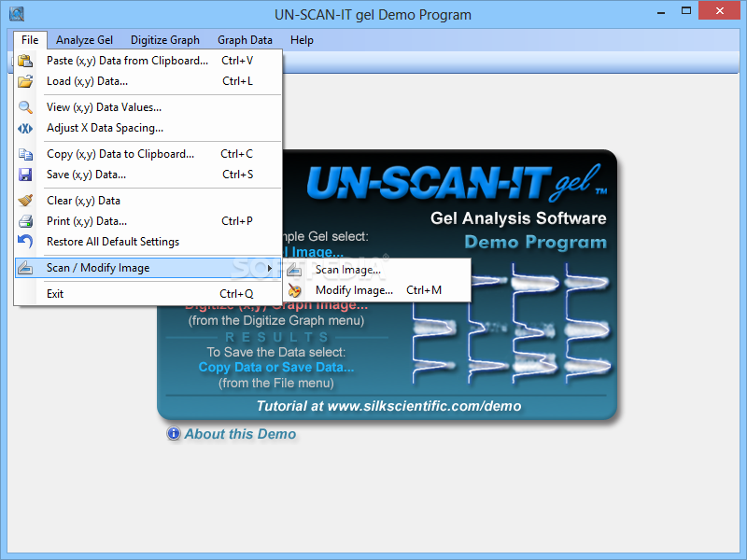
Task: Choose Modify Image in the submenu
Action: pos(379,290)
